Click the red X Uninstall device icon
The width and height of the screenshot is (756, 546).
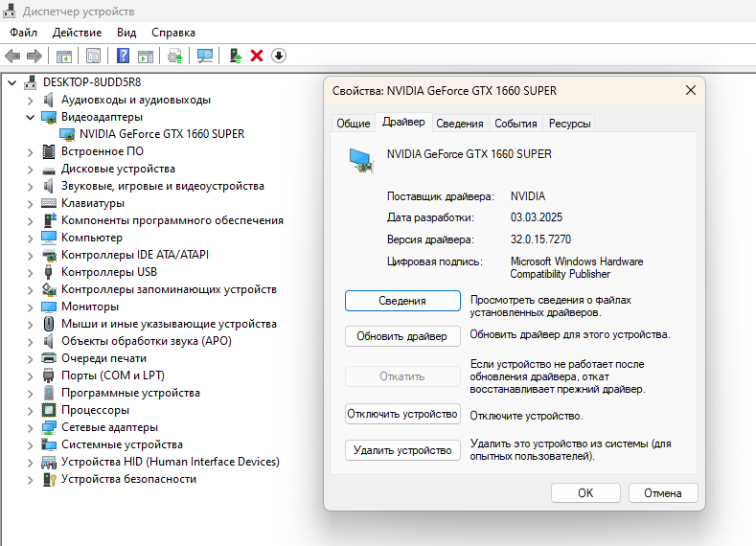click(257, 56)
